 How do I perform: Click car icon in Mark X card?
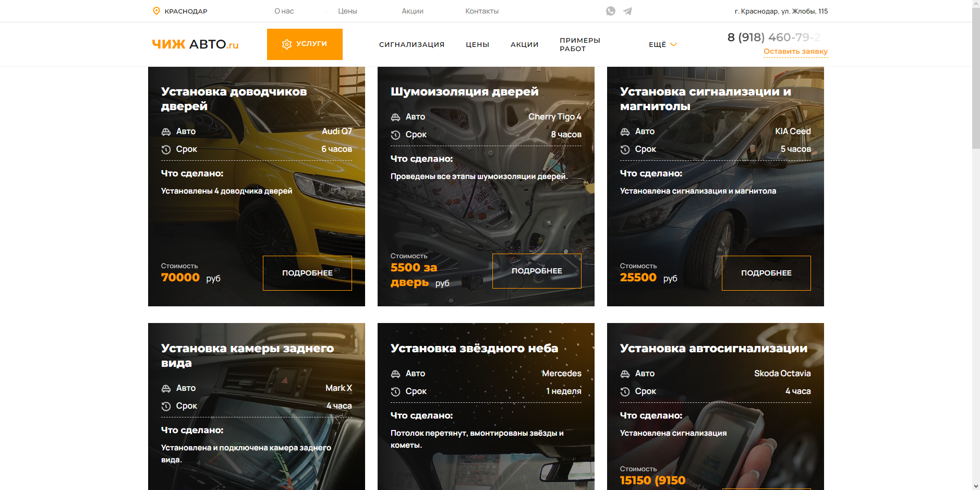coord(166,388)
